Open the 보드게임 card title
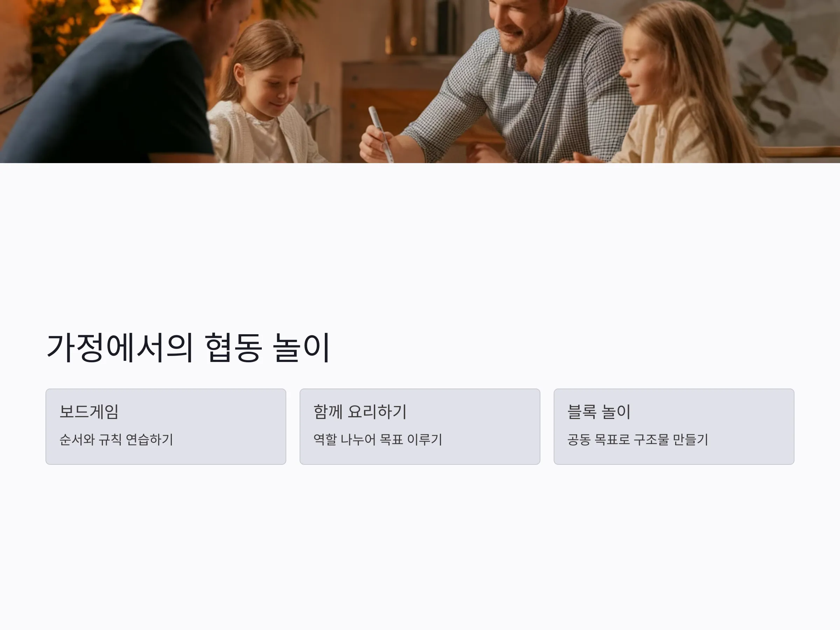This screenshot has width=840, height=630. [x=89, y=412]
